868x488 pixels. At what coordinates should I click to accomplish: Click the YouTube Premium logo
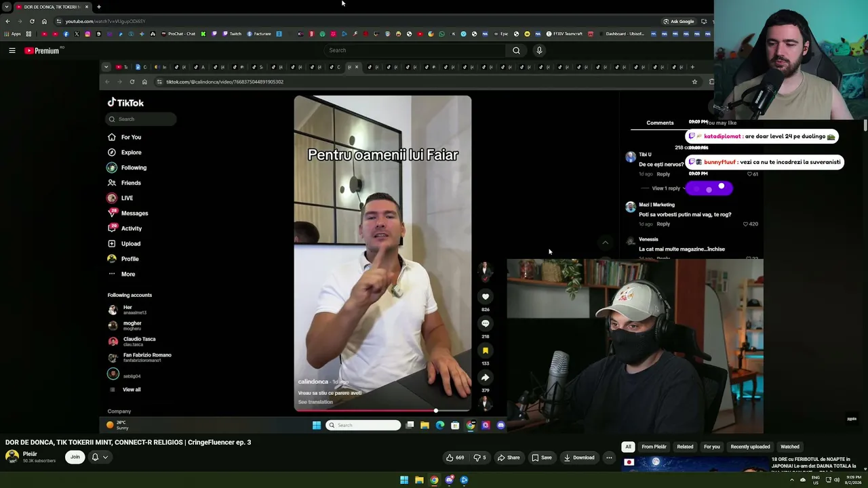click(x=42, y=50)
